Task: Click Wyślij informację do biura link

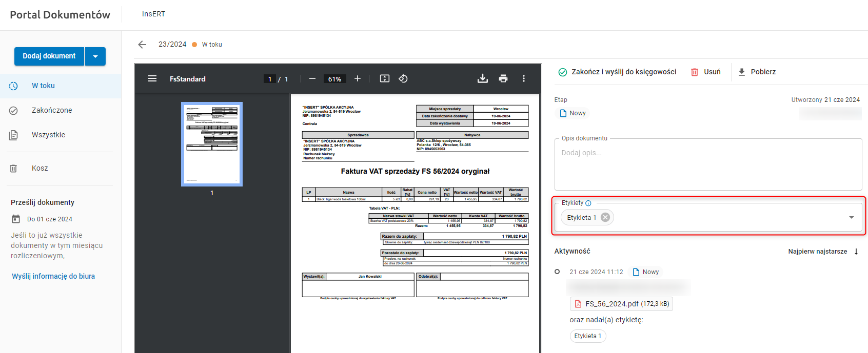Action: tap(53, 276)
